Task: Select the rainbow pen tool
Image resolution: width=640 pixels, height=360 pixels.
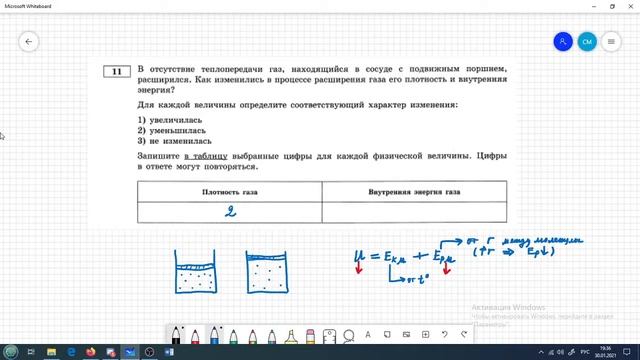Action: coord(253,336)
